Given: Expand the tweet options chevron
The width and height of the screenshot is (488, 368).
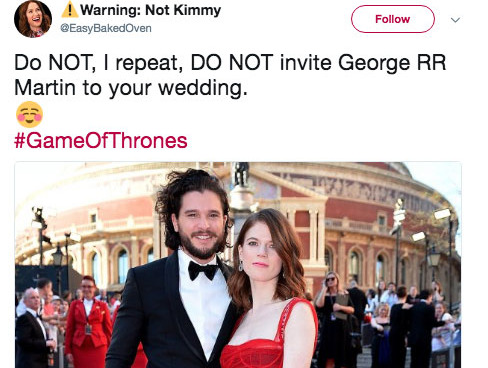Looking at the screenshot, I should tap(455, 20).
